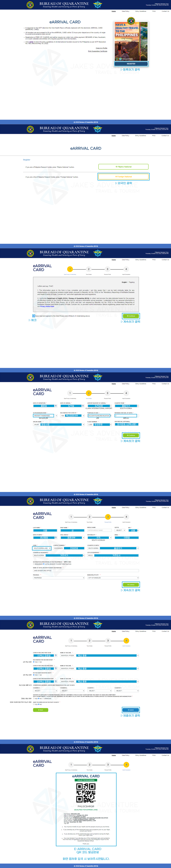The height and width of the screenshot is (868, 171).
Task: Open the Airport/Seaport of Arrival dropdown
Action: (x=99, y=406)
